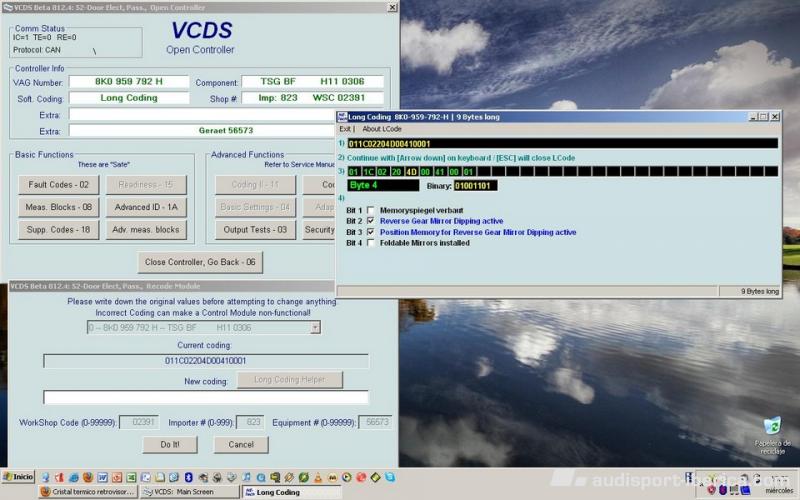Click the red shield system tray icon
Viewport: 800px width, 500px height.
click(711, 490)
